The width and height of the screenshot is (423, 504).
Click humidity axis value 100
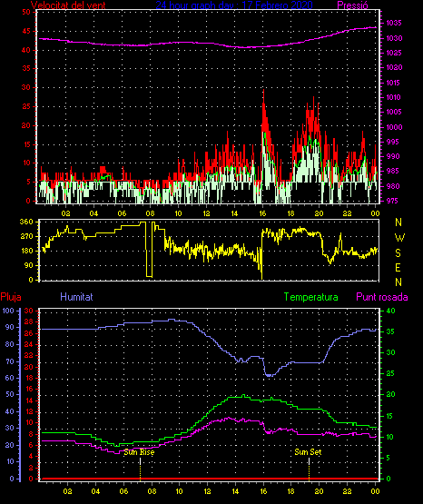(x=8, y=311)
